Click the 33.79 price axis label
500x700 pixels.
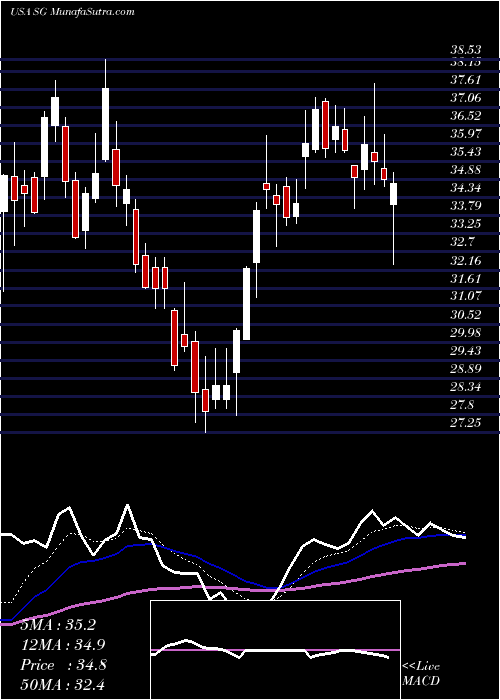pyautogui.click(x=466, y=206)
